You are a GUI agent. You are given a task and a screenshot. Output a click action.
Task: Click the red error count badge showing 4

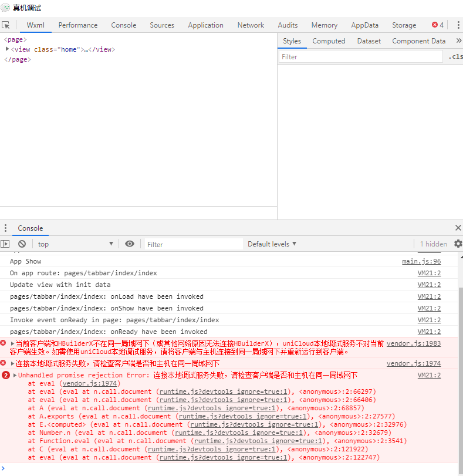438,25
